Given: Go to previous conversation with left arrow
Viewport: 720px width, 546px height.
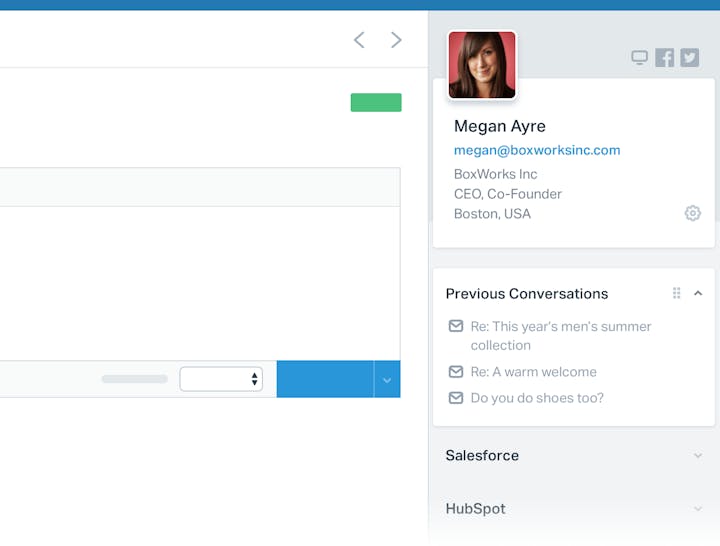Looking at the screenshot, I should [359, 40].
